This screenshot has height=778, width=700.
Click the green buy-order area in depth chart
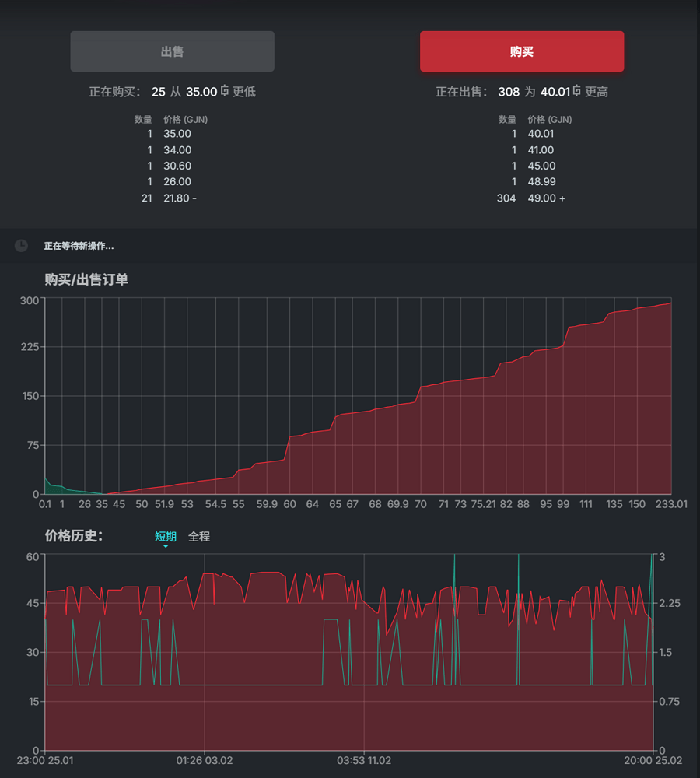point(53,489)
